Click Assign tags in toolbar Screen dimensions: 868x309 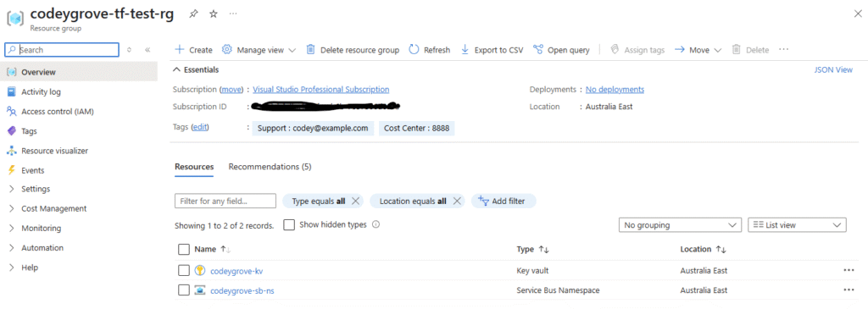(x=637, y=50)
